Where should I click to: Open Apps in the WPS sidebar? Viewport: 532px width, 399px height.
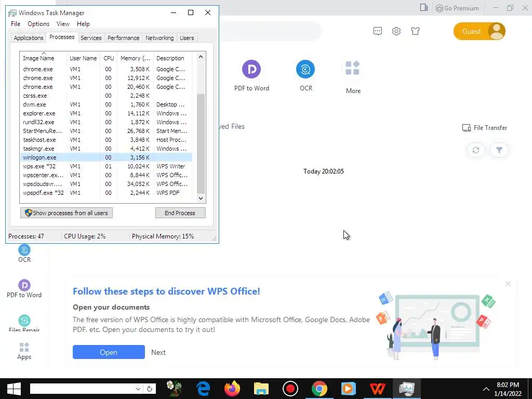(24, 351)
